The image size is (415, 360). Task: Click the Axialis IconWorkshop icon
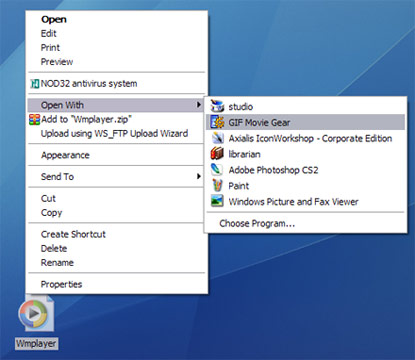click(217, 138)
